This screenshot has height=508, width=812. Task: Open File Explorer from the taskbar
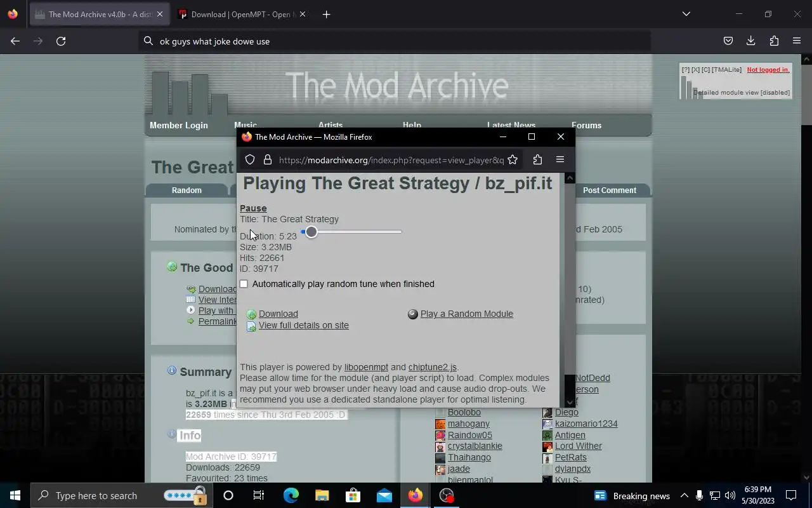pyautogui.click(x=322, y=495)
